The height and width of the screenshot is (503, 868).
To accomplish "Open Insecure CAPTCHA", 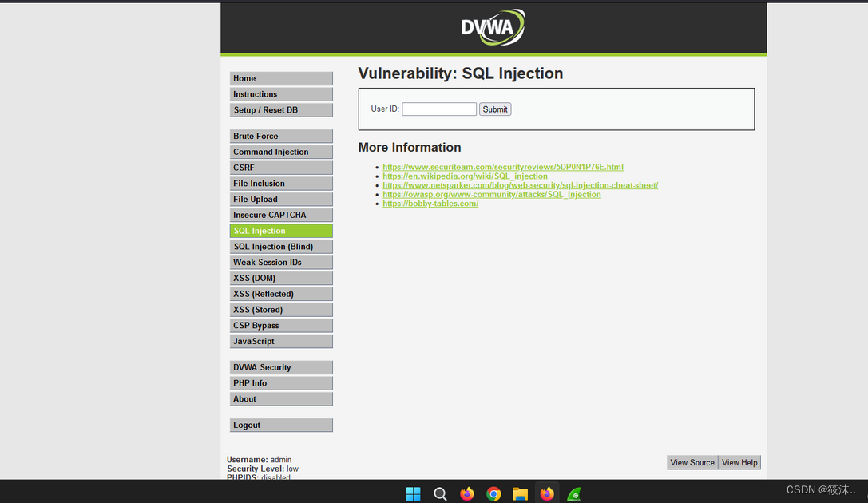I will coord(281,215).
